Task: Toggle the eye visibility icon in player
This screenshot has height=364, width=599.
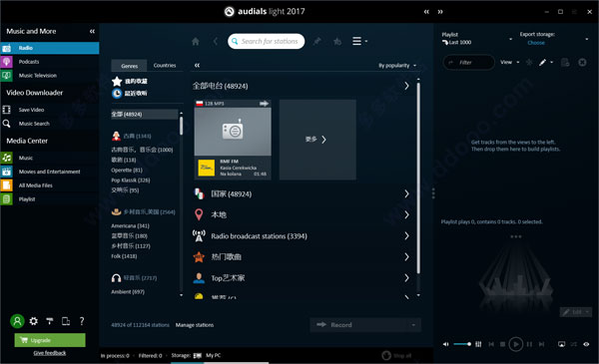Action: point(586,344)
